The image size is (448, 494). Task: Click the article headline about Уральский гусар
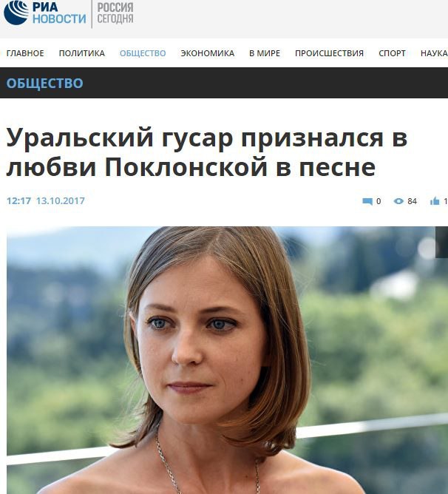pos(207,152)
